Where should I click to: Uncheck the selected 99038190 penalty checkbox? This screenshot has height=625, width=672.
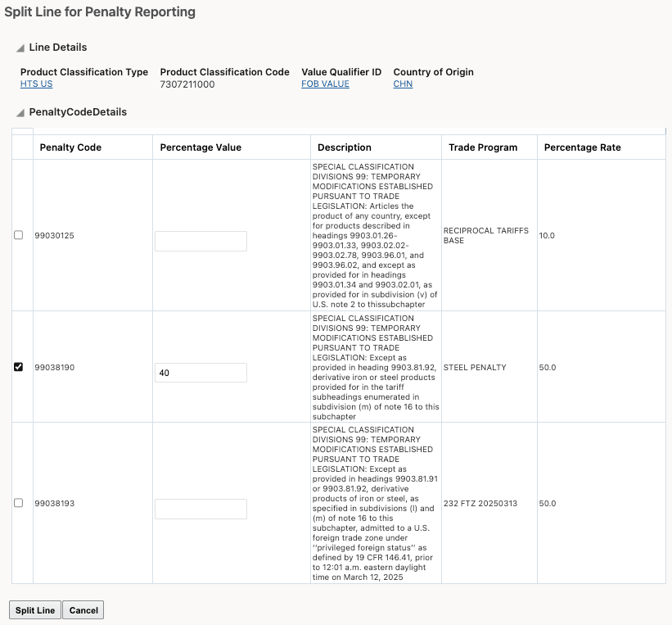click(x=19, y=367)
